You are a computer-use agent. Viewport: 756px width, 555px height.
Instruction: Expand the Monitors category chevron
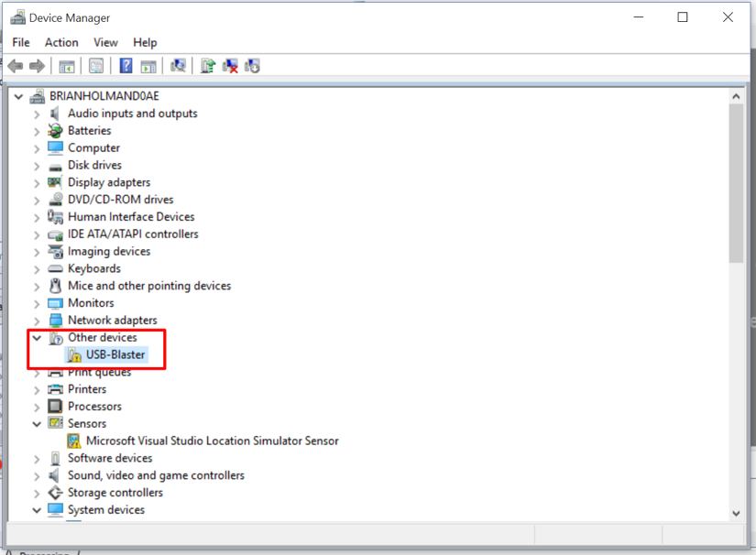(37, 304)
